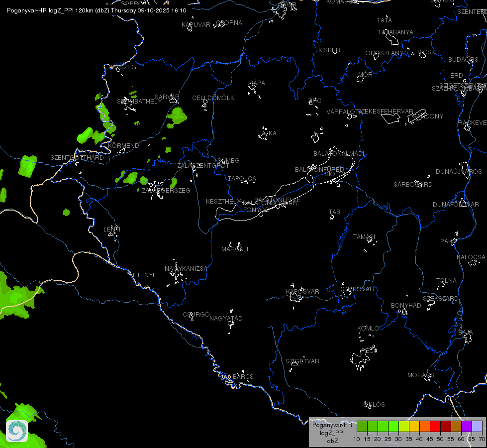This screenshot has height=448, width=487.
Task: Select the TAMÁSI city label
Action: click(364, 237)
